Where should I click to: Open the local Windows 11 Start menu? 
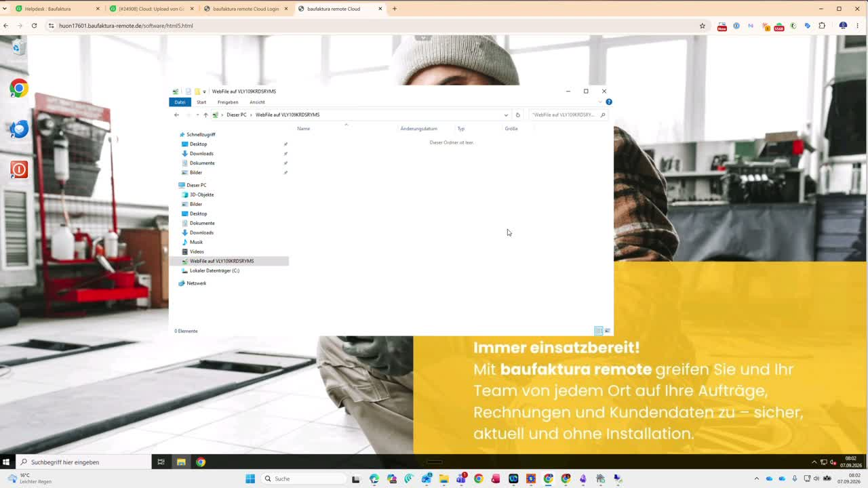click(250, 479)
